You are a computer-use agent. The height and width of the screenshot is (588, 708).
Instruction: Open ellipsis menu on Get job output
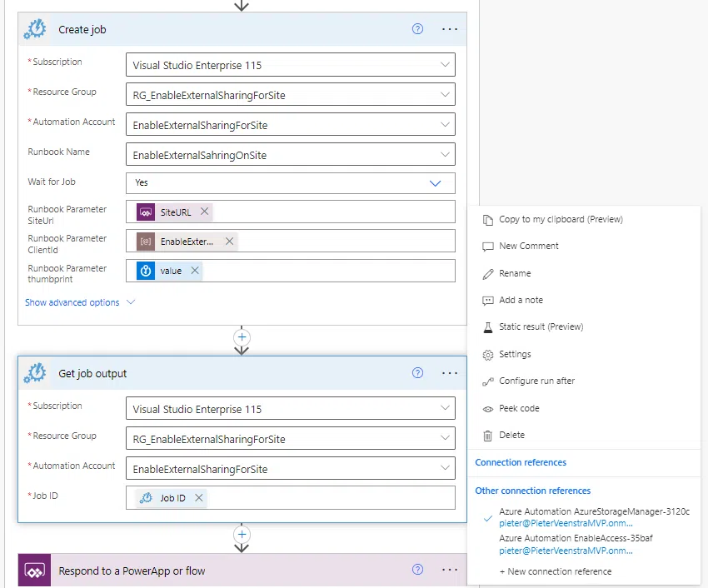click(x=450, y=373)
